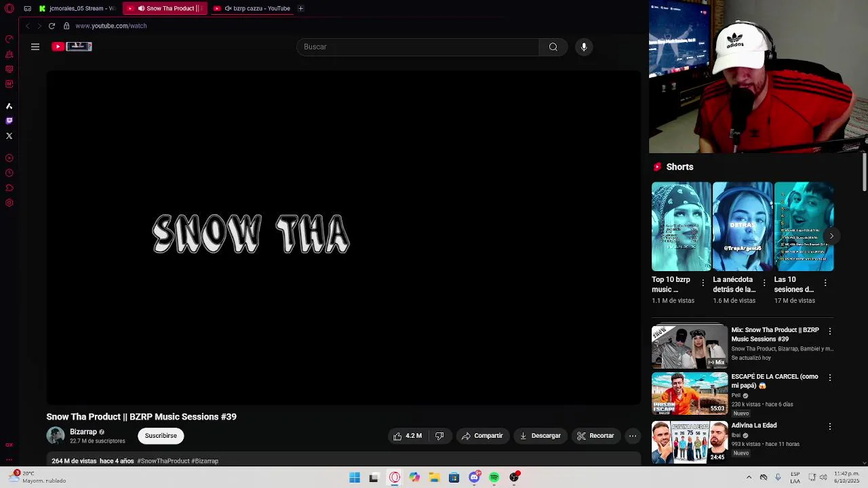Open a new tab with plus button

click(x=300, y=8)
